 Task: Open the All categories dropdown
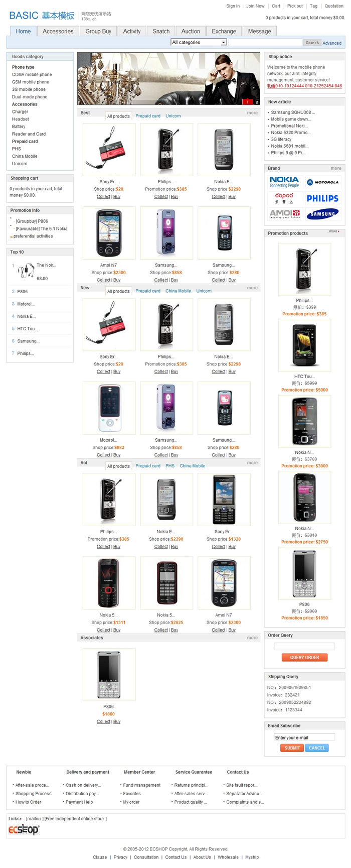199,43
